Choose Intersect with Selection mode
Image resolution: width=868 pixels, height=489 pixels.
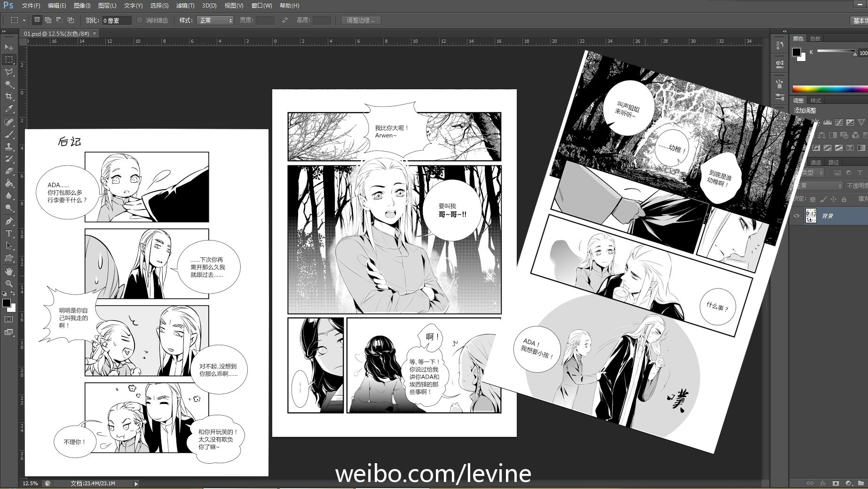click(x=71, y=20)
